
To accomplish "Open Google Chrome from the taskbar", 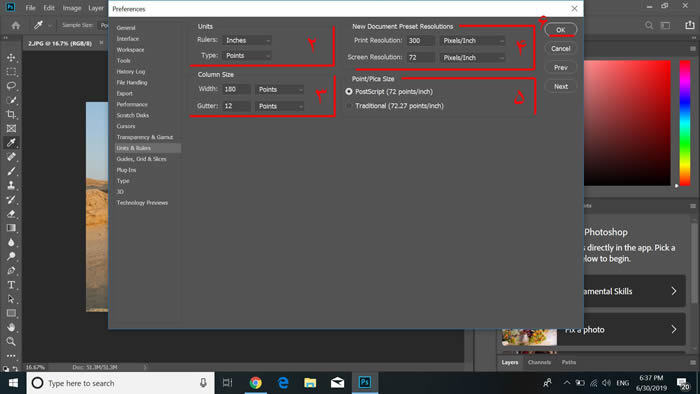I will 255,383.
